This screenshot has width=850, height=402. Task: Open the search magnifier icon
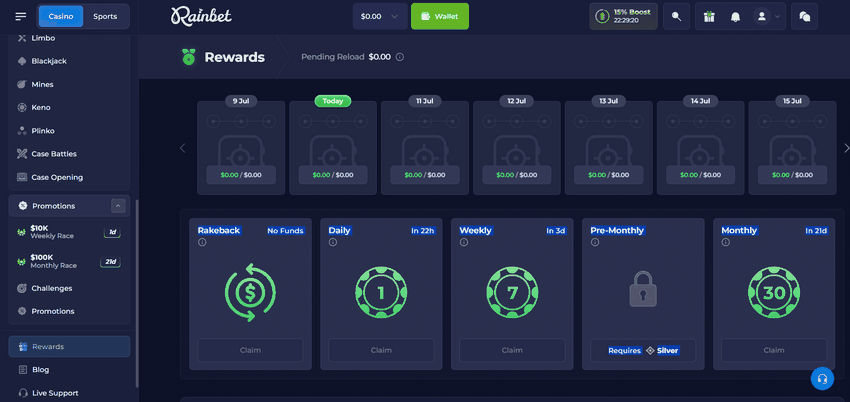[x=677, y=17]
